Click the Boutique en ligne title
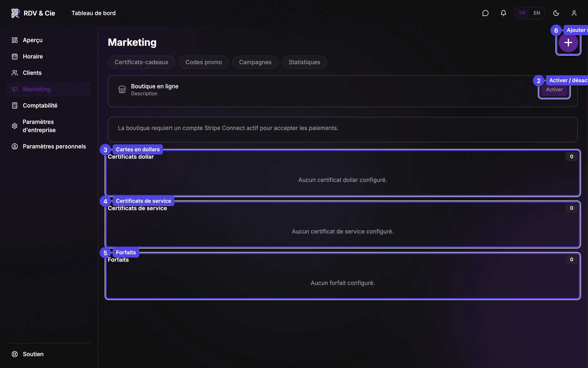588x368 pixels. pyautogui.click(x=155, y=86)
